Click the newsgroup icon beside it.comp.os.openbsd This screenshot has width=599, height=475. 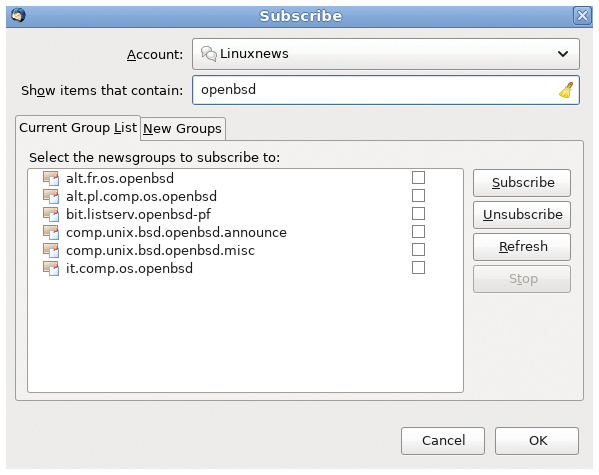[51, 268]
